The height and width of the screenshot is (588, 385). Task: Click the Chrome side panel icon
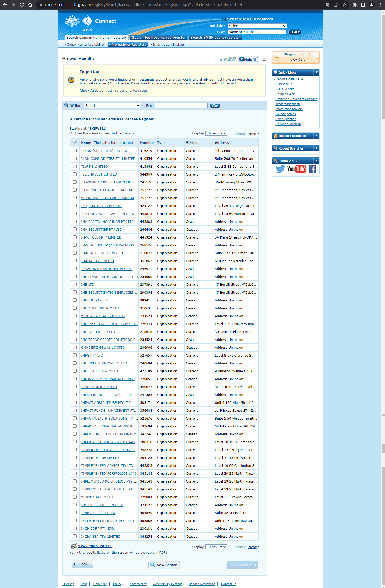click(363, 5)
